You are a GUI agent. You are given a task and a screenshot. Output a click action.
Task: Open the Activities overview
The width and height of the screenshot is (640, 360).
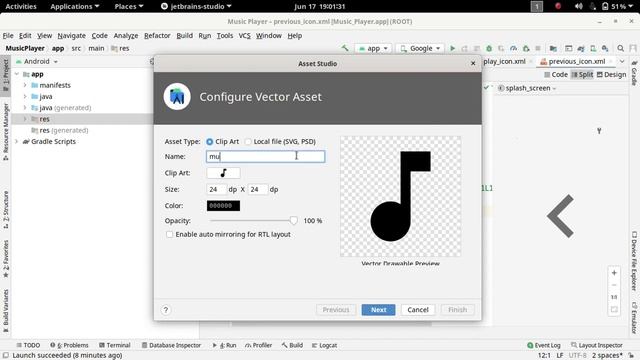pyautogui.click(x=21, y=6)
